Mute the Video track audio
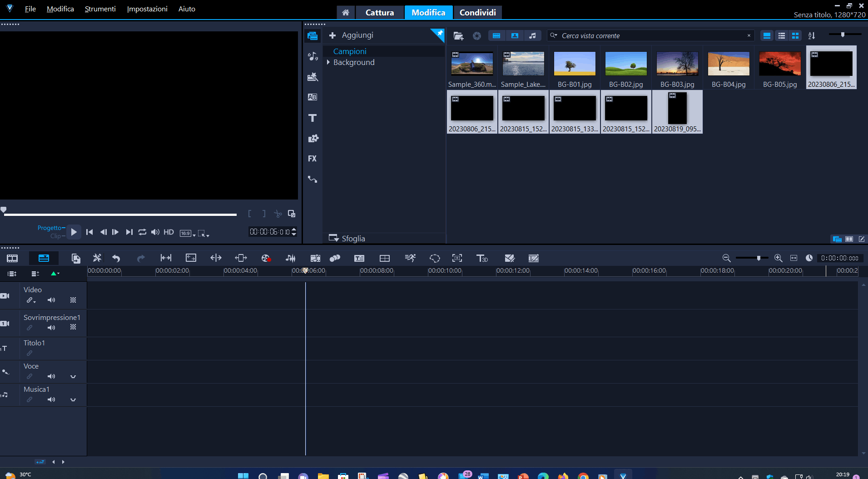868x479 pixels. tap(51, 300)
